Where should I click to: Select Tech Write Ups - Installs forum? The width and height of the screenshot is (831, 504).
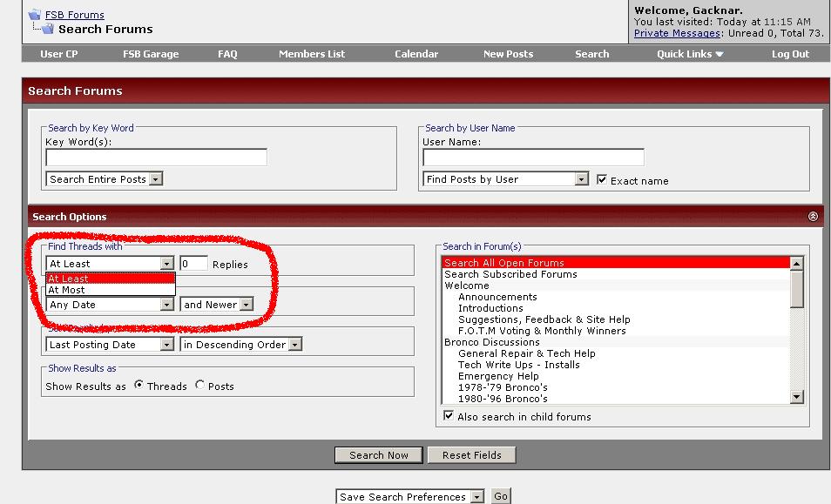(616, 366)
